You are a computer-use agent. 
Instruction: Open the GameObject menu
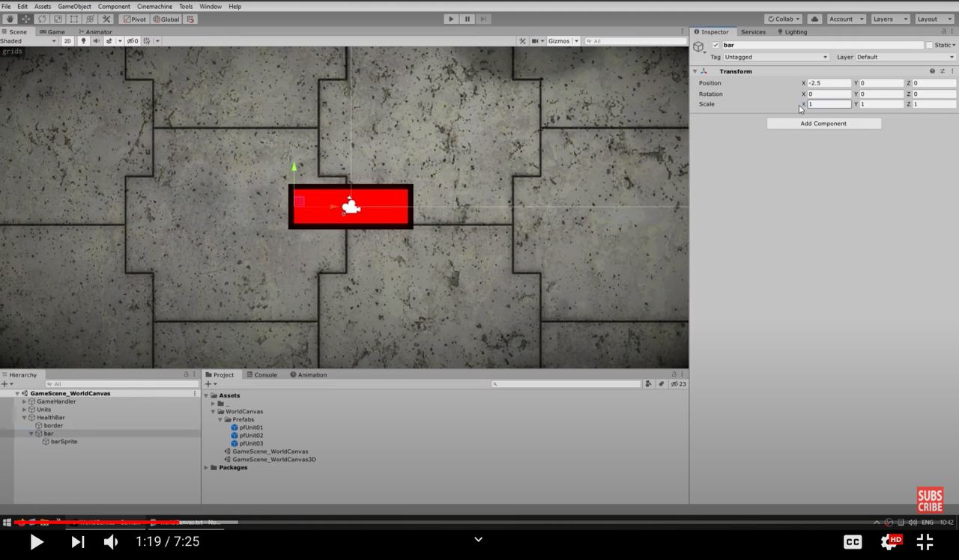[74, 6]
